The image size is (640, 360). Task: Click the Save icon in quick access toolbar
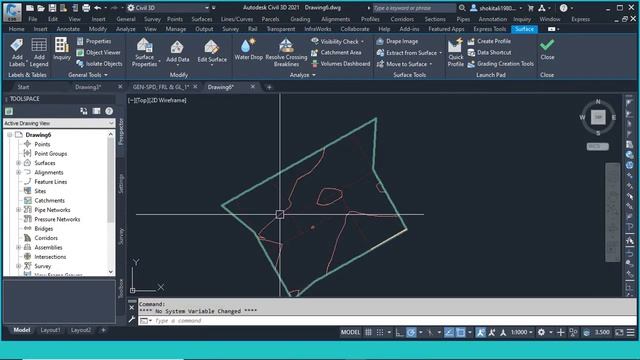tap(52, 8)
